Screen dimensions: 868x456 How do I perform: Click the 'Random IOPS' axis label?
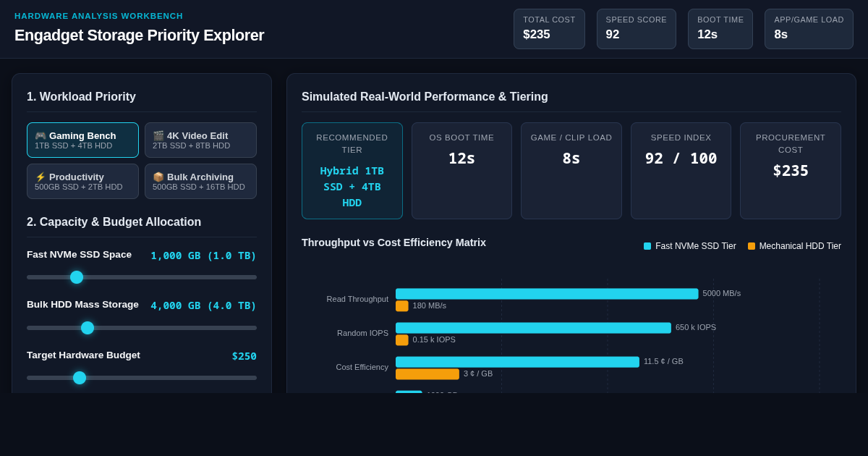[362, 333]
